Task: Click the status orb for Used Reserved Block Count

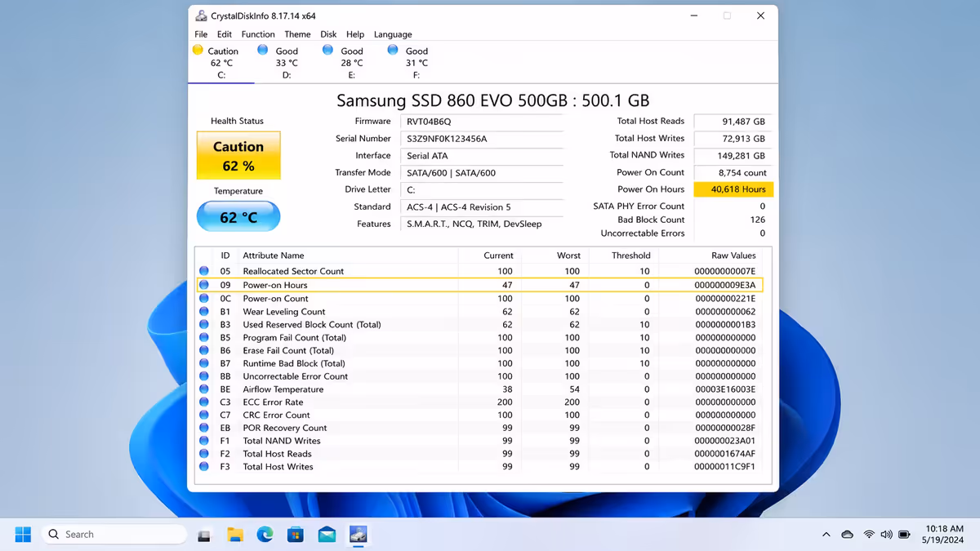Action: (x=204, y=325)
